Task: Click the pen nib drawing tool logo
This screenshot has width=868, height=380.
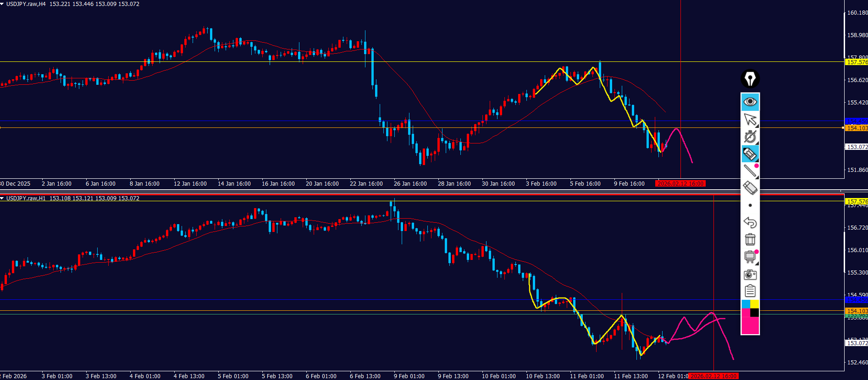Action: pos(750,79)
